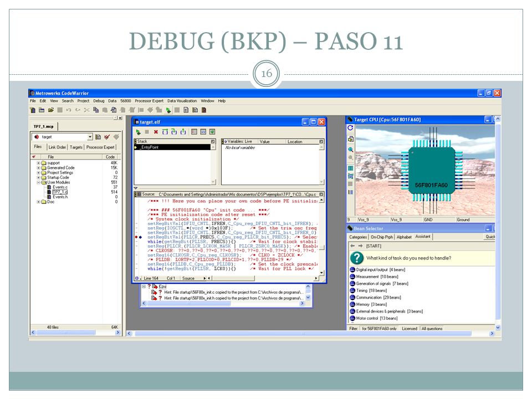
Task: Click the zoom in magnifier in Target CPU panel
Action: 350,150
